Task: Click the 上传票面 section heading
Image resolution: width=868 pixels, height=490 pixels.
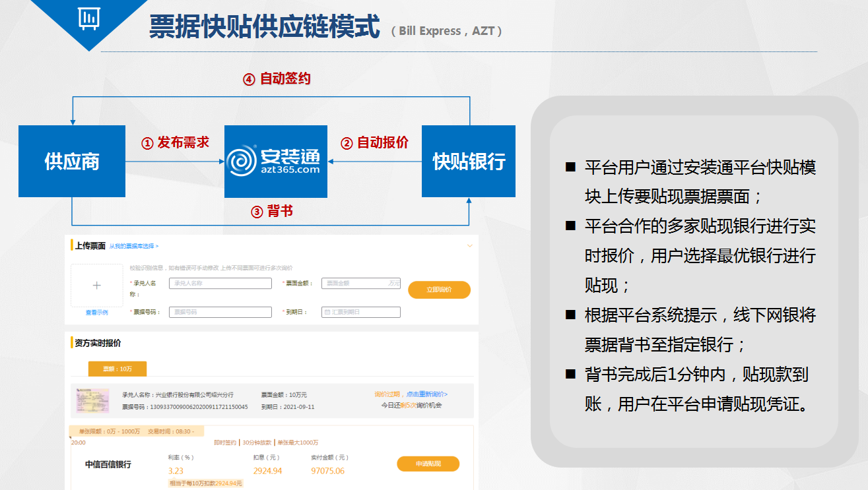Action: pyautogui.click(x=90, y=246)
